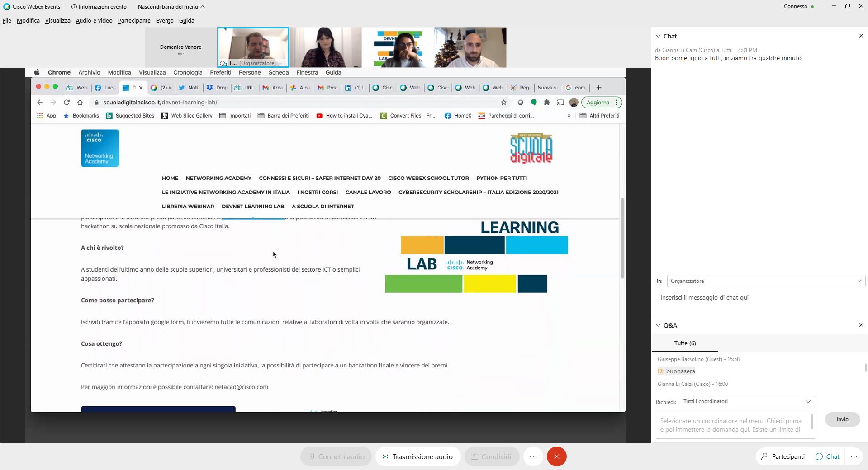The image size is (868, 470).
Task: Toggle the Chat panel button in bottom bar
Action: pos(827,456)
